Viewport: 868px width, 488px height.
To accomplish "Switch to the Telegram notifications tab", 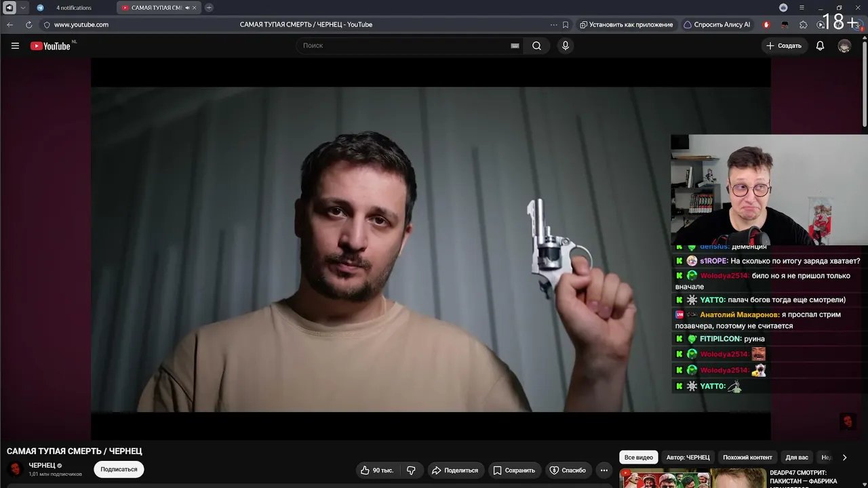I will pos(73,7).
